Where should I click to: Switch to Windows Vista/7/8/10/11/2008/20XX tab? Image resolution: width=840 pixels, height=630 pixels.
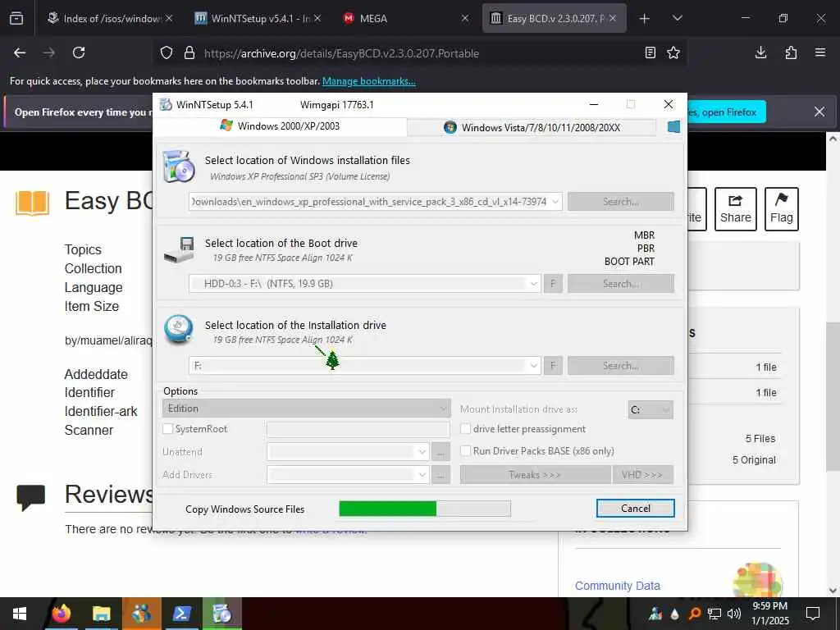[x=532, y=127]
